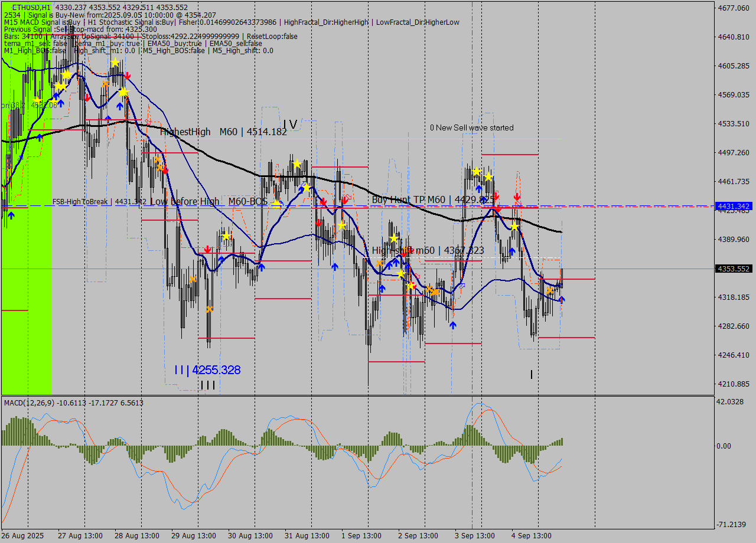Click the 1 Sep 13:00 time axis label
The height and width of the screenshot is (543, 756).
click(x=361, y=535)
